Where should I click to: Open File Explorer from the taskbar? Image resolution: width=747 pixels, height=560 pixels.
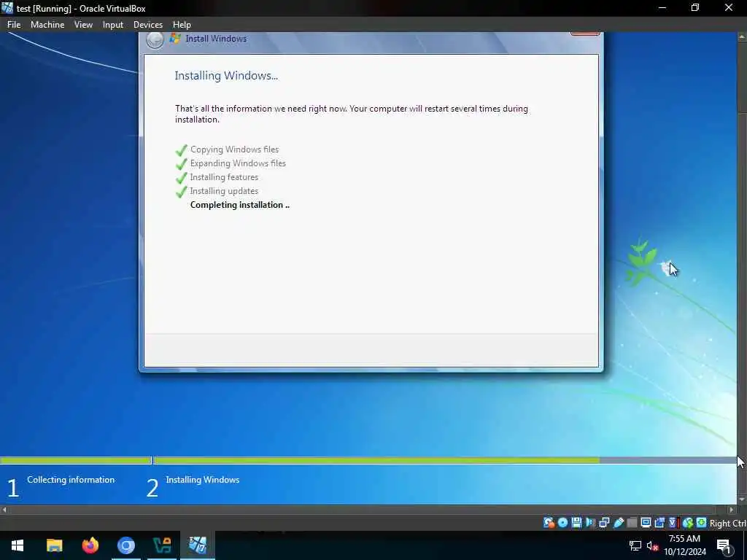tap(54, 545)
